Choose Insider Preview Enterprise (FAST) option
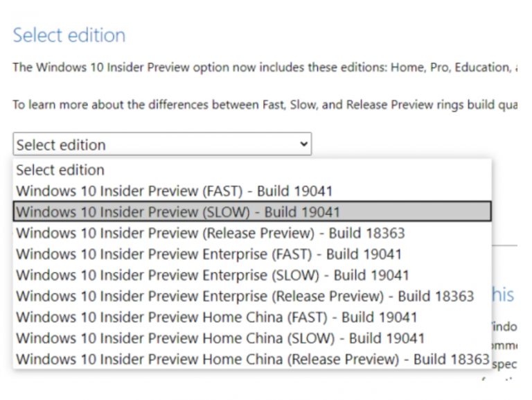Image resolution: width=532 pixels, height=400 pixels. [x=209, y=254]
